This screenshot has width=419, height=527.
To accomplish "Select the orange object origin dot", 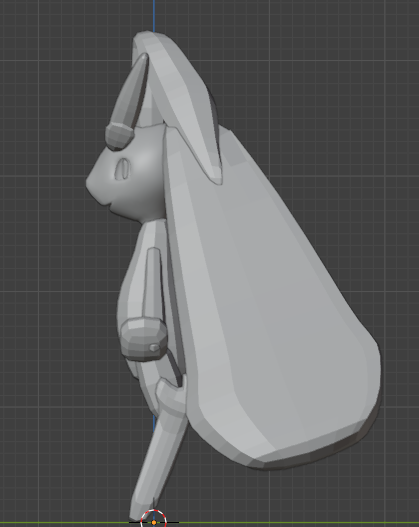I will (x=154, y=523).
